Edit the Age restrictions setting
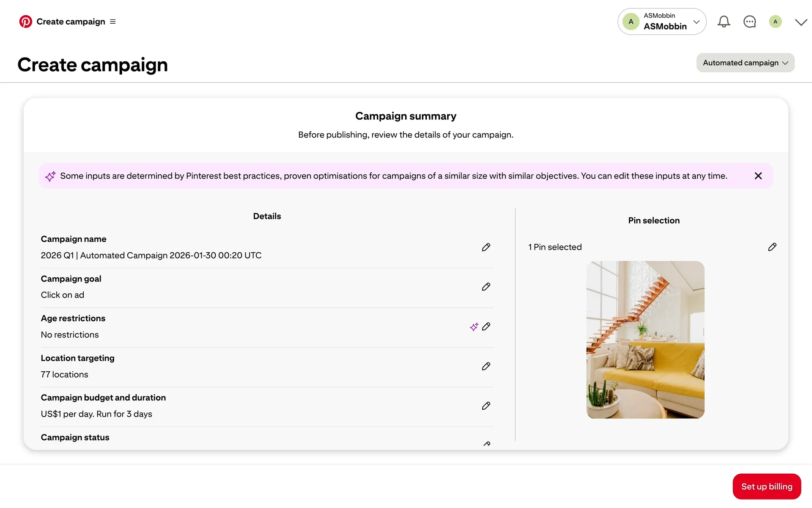Image resolution: width=812 pixels, height=508 pixels. point(486,326)
